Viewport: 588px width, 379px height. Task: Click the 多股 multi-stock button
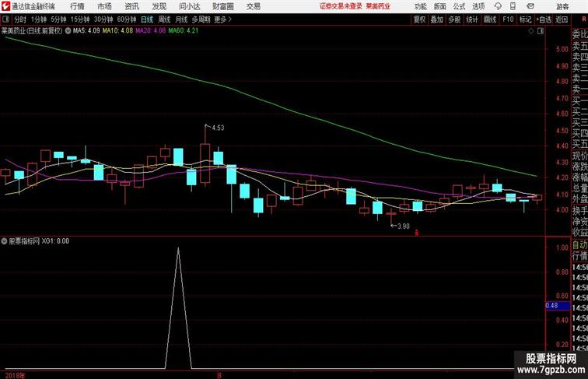click(x=454, y=19)
